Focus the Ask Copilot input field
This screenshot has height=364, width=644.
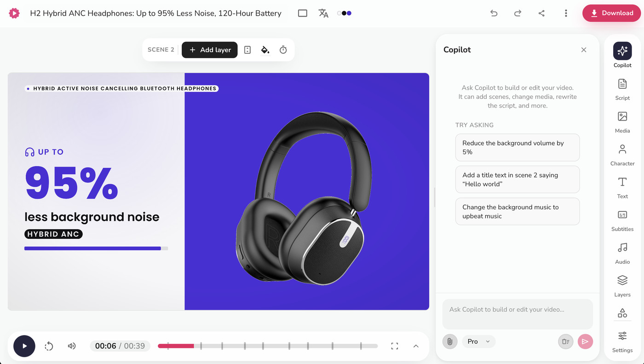(x=517, y=314)
